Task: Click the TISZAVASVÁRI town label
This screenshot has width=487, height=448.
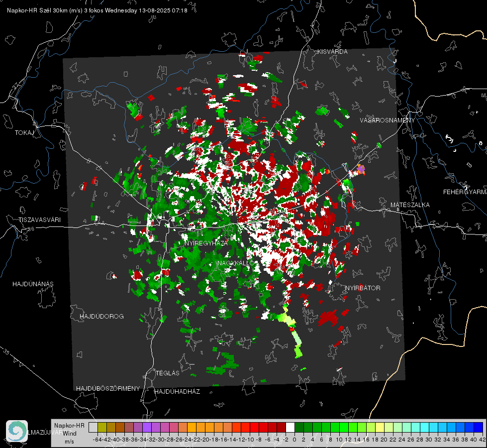Action: 39,220
